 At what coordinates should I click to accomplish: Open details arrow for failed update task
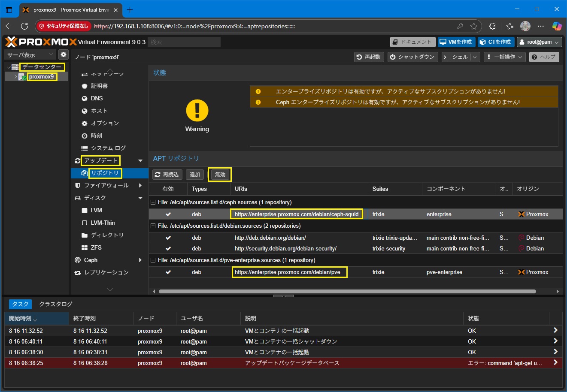[x=555, y=362]
